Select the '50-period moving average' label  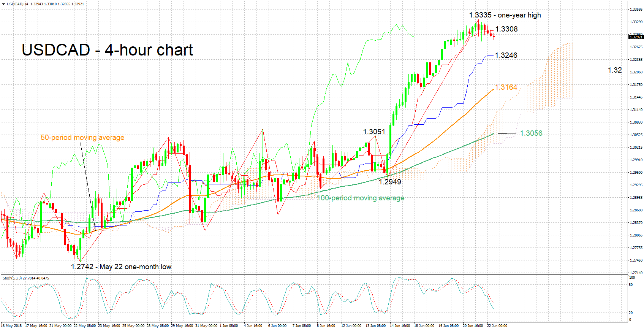coord(82,138)
